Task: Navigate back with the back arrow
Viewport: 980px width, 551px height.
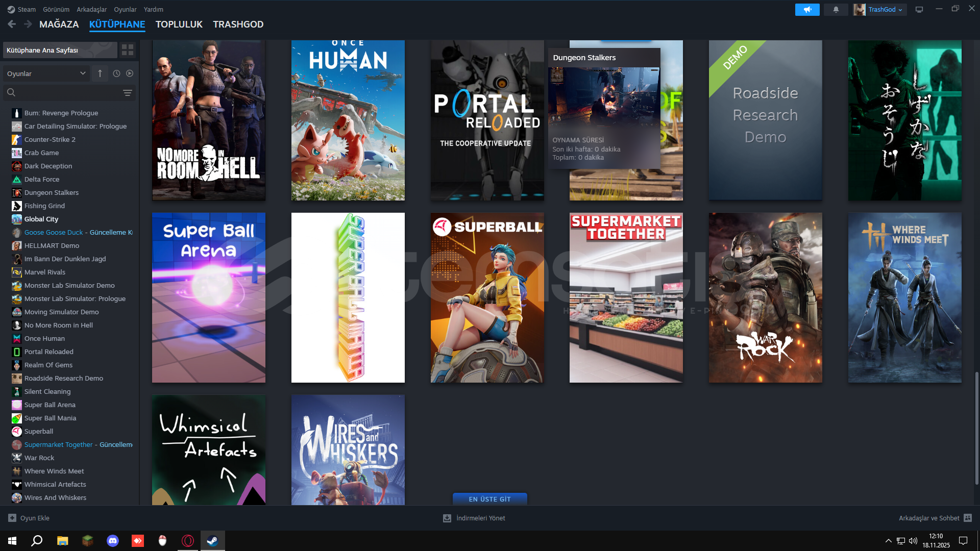Action: [x=12, y=24]
